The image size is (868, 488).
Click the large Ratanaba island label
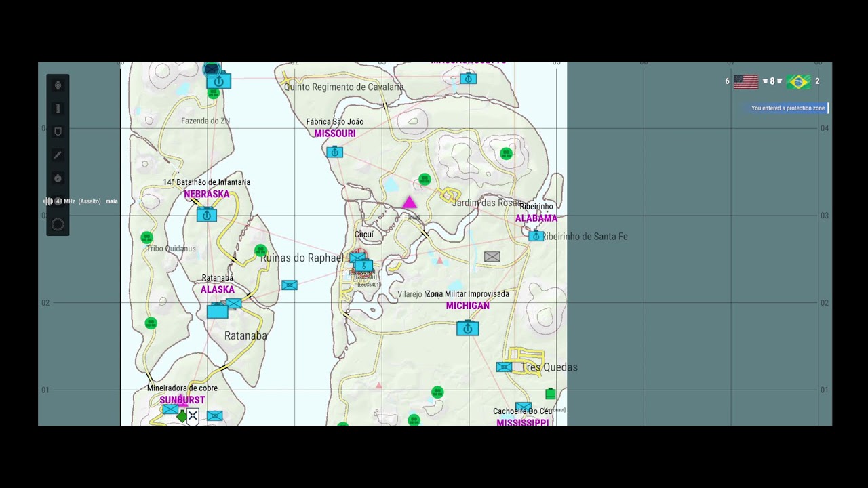[245, 335]
